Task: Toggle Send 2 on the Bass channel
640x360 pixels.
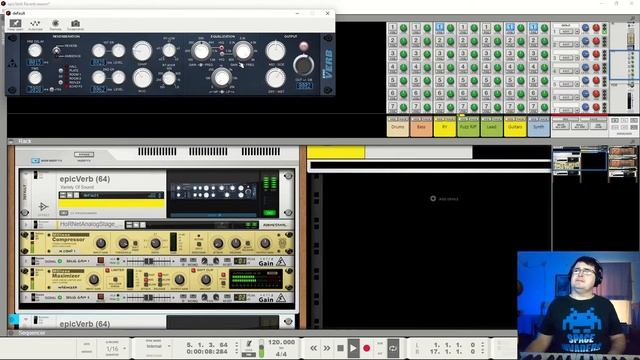Action: 416,41
